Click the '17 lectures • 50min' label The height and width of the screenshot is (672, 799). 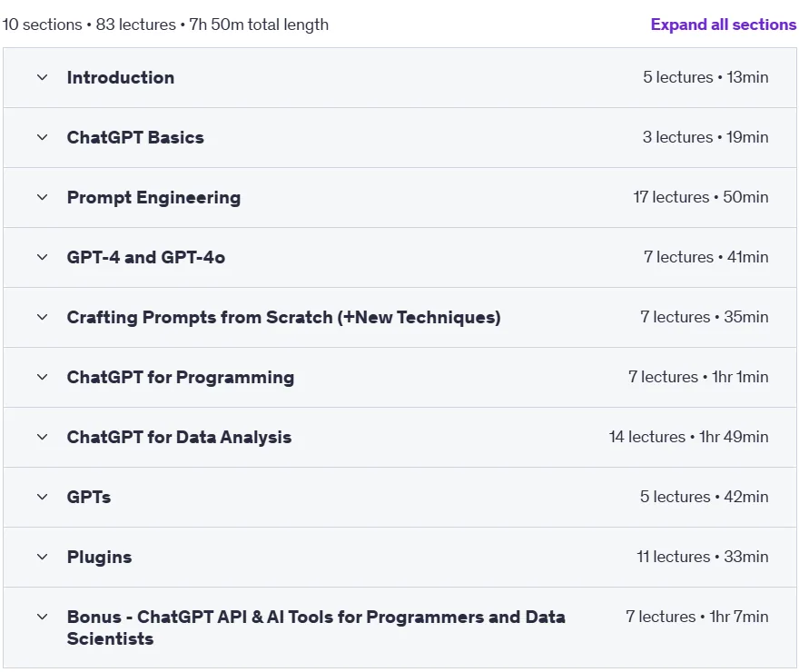pyautogui.click(x=701, y=197)
